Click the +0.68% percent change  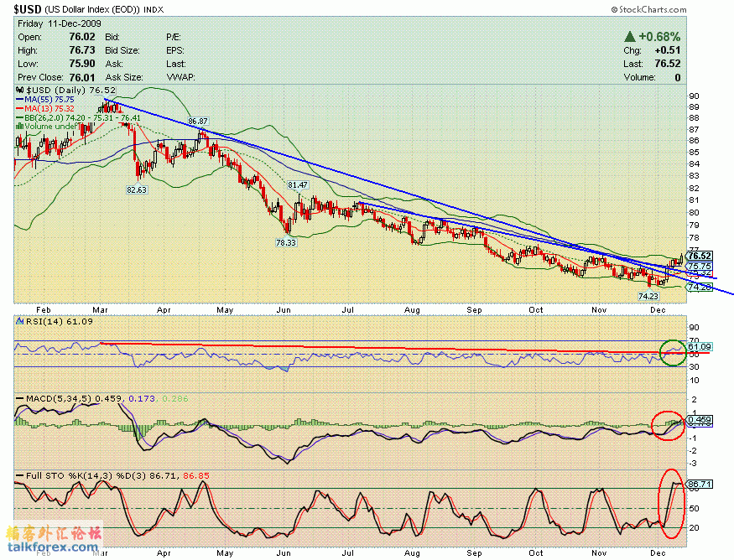(659, 37)
